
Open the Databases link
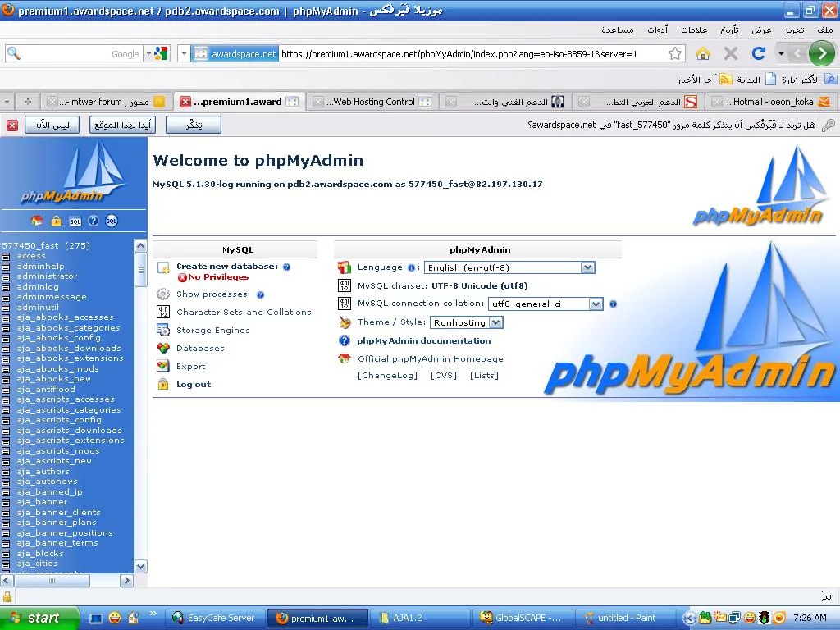tap(200, 348)
